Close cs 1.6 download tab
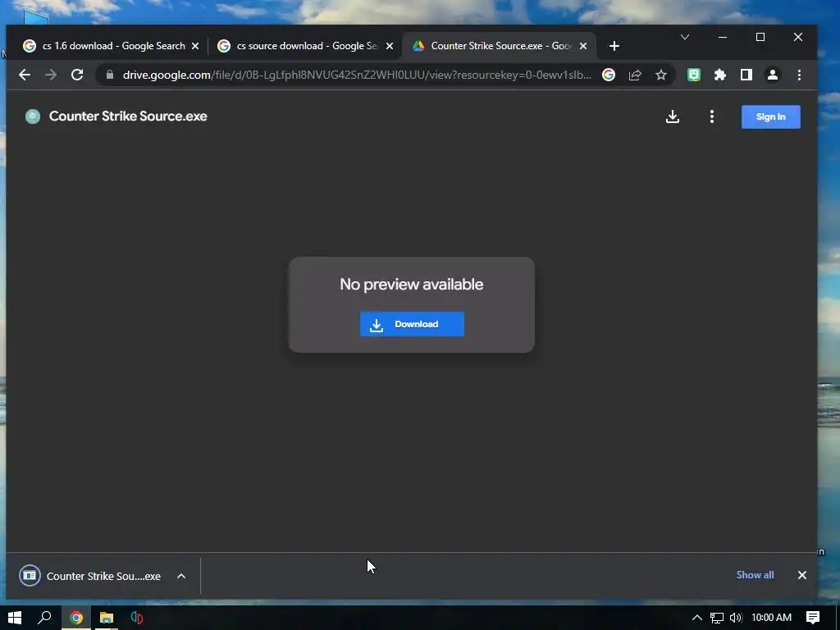840x630 pixels. click(x=195, y=46)
